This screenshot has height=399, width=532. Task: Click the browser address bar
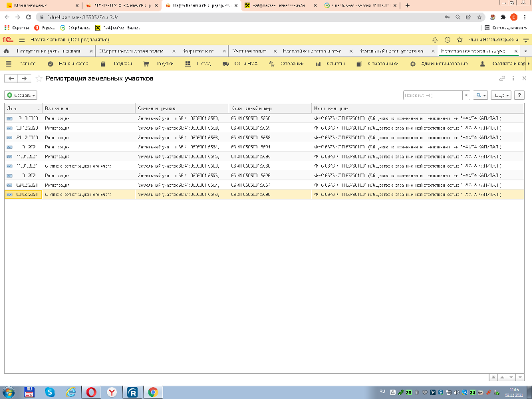[x=237, y=17]
